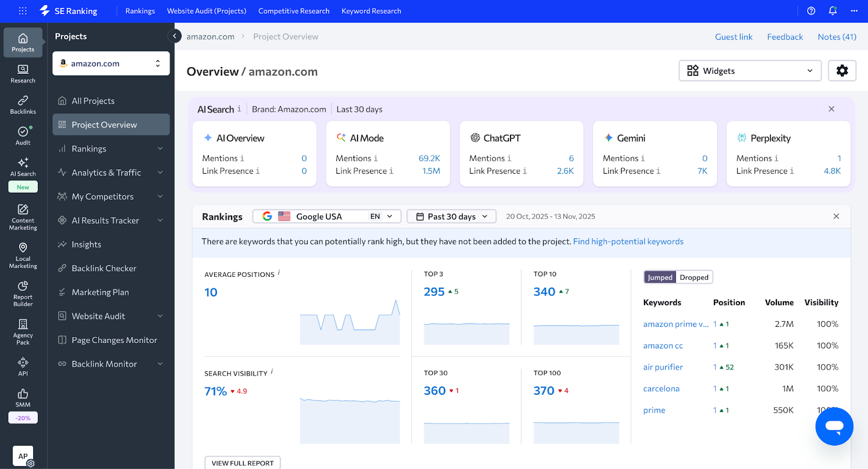
Task: Open the Keyword Research top menu
Action: [x=371, y=11]
